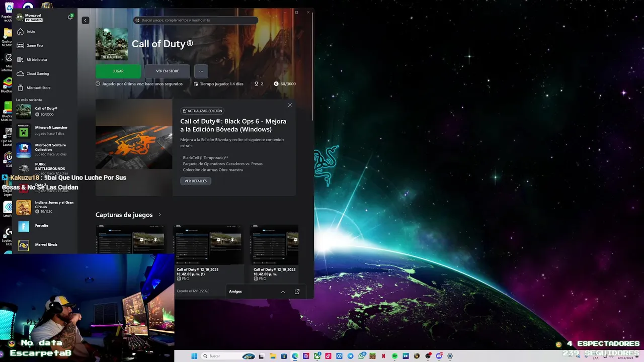The width and height of the screenshot is (644, 362).
Task: Open the Capturas de juegos heading
Action: tap(124, 215)
